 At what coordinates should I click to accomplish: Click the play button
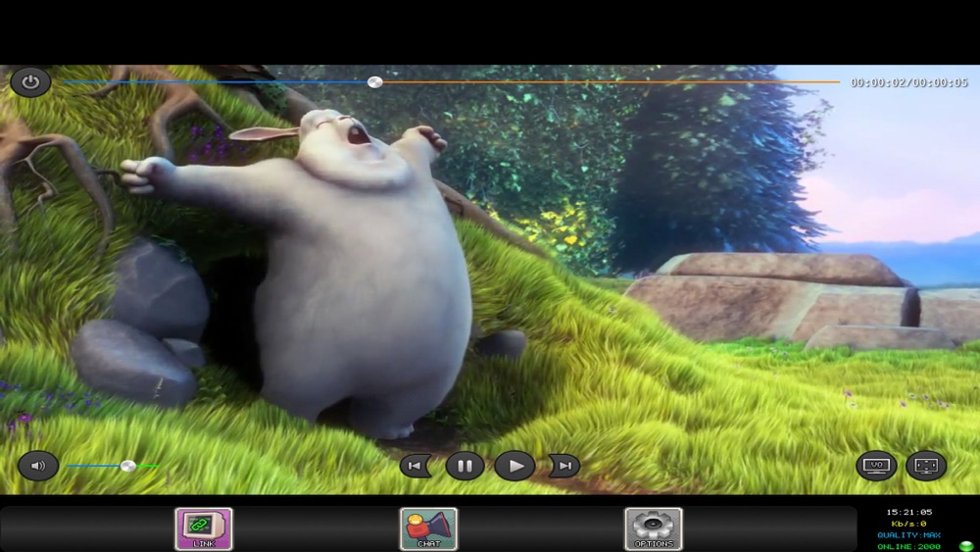[x=514, y=466]
